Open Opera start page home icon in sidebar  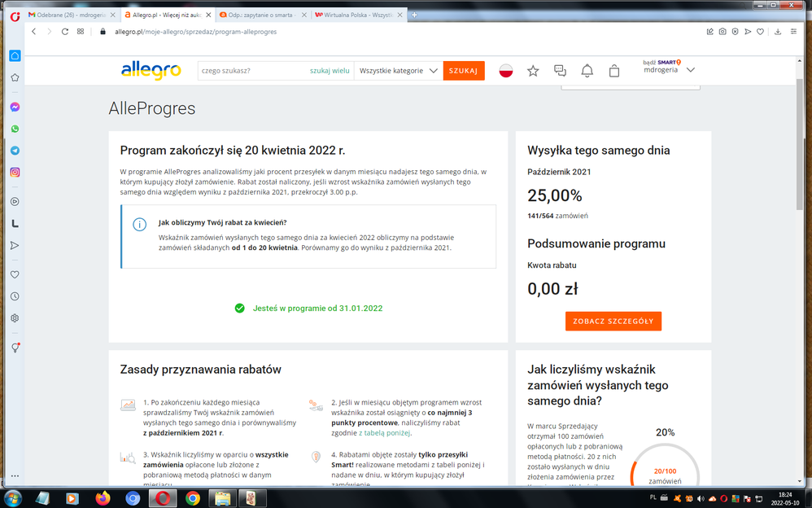15,55
